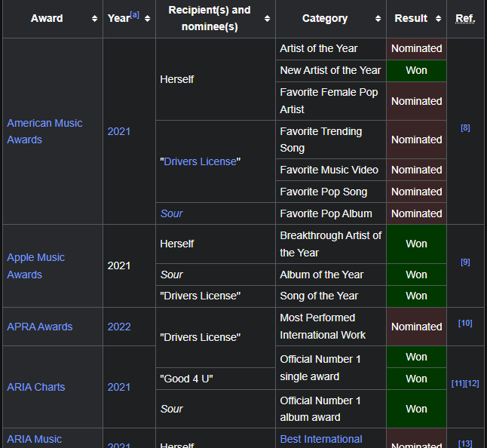Image resolution: width=487 pixels, height=448 pixels.
Task: Click Won result for New Artist of the Year
Action: pos(416,71)
